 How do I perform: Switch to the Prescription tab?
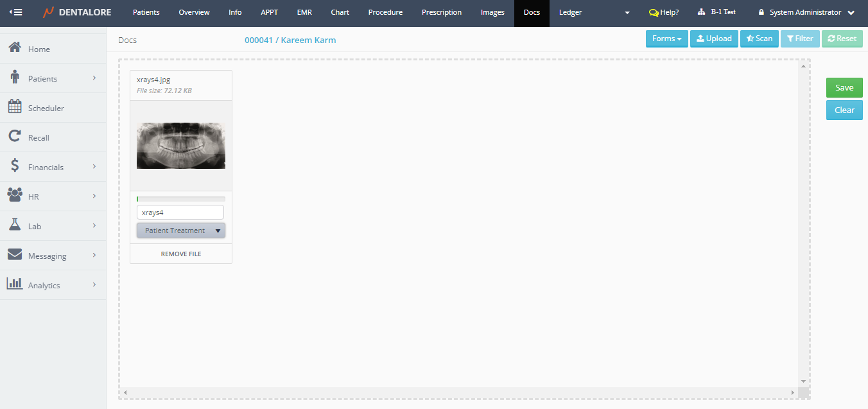(x=441, y=12)
